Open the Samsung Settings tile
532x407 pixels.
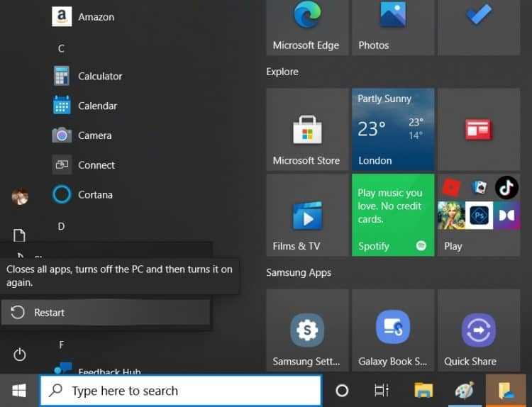coord(307,330)
